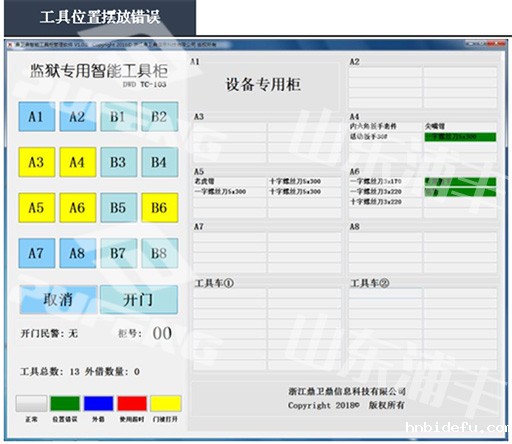Select yellow B6 cabinet tile

[x=160, y=207]
